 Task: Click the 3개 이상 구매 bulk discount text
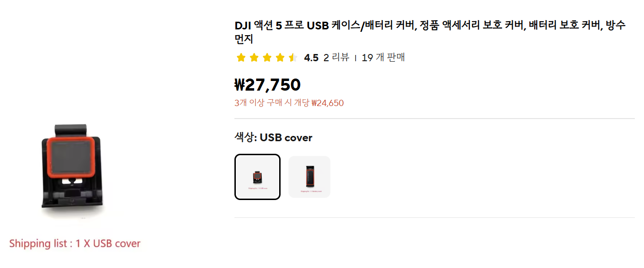pos(289,103)
